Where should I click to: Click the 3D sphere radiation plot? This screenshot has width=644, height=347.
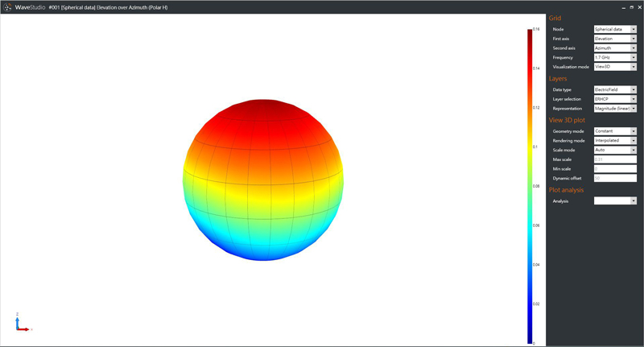[x=264, y=180]
